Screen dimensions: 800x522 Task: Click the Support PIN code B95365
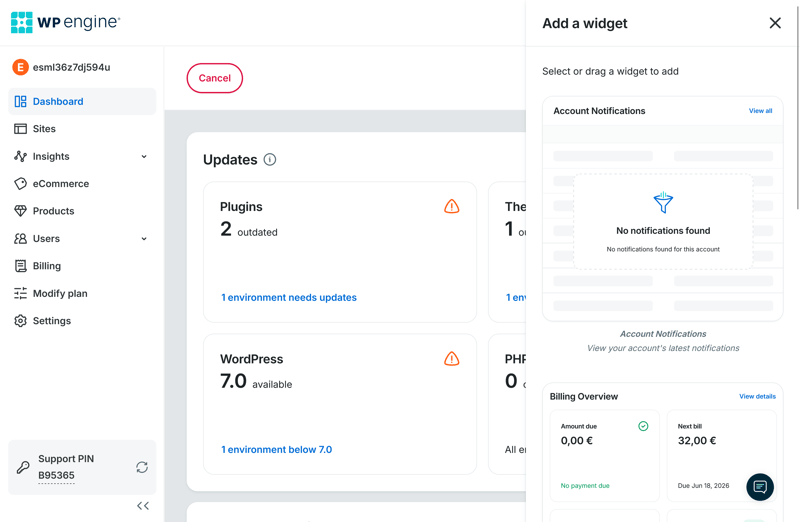click(x=56, y=476)
